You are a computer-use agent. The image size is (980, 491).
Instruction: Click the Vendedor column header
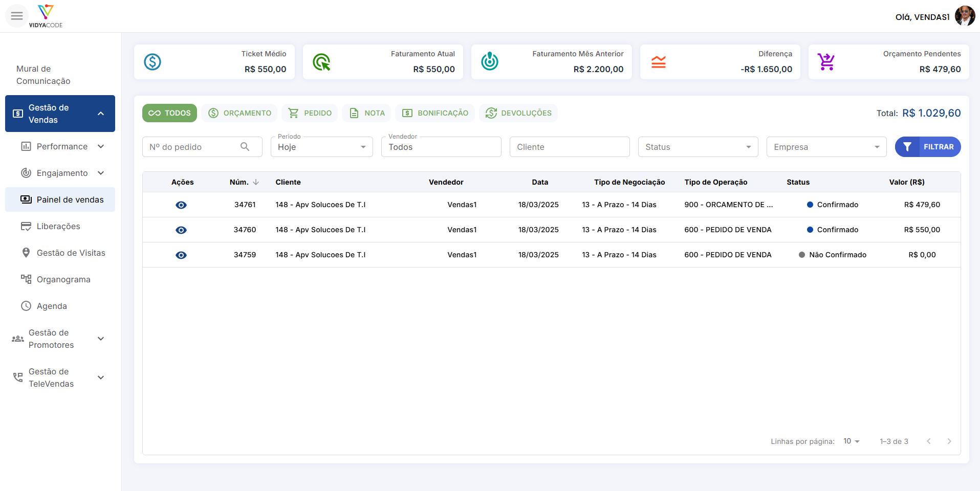pyautogui.click(x=446, y=182)
